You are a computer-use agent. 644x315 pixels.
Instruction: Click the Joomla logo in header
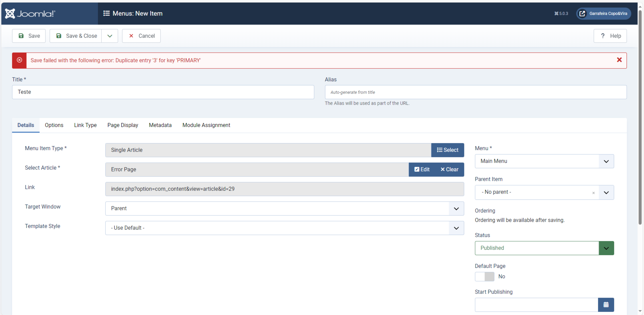(x=30, y=14)
